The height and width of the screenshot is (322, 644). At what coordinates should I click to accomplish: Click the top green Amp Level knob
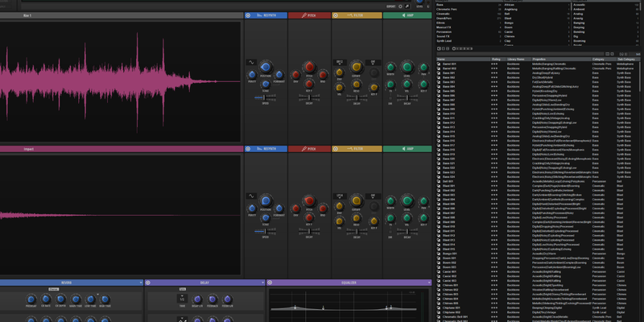407,68
